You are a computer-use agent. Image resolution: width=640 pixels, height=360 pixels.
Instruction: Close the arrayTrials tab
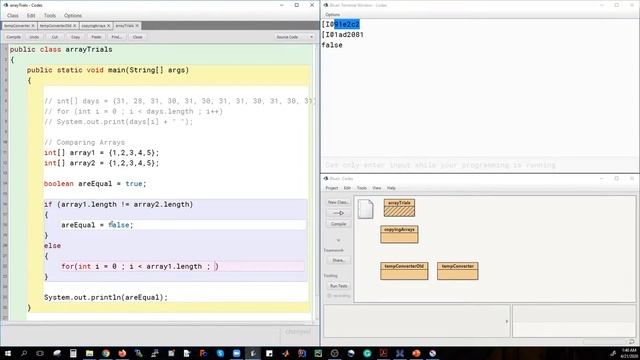(137, 26)
